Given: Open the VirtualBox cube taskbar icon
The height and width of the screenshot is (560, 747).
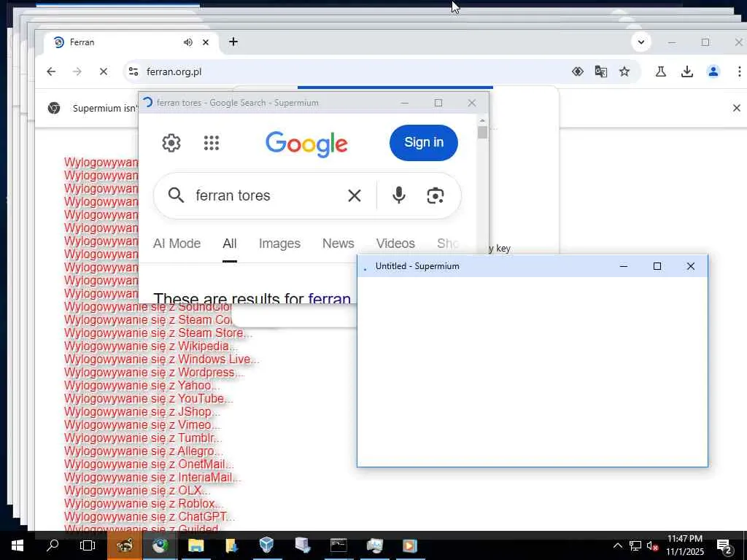Looking at the screenshot, I should (x=267, y=545).
